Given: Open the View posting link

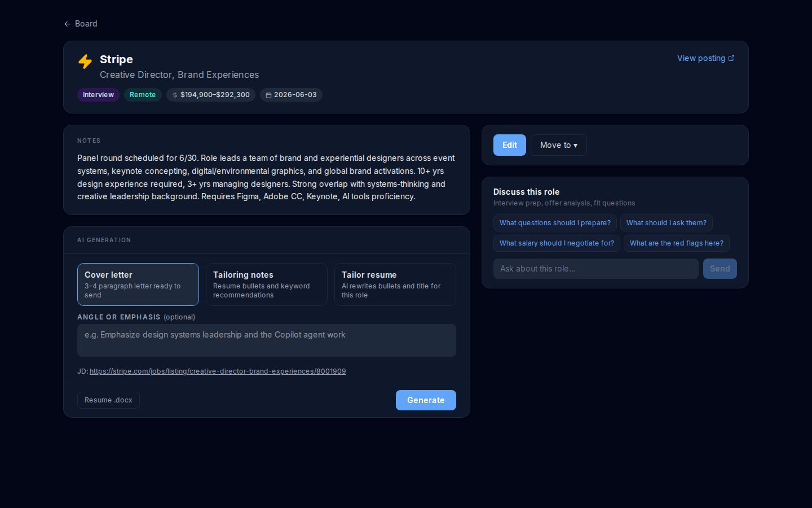Looking at the screenshot, I should pyautogui.click(x=705, y=58).
